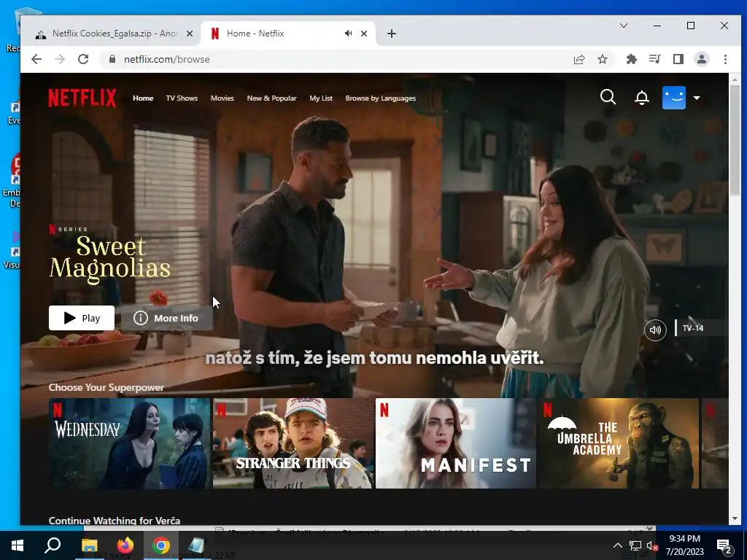Play Sweet Magnolias
The image size is (747, 560).
pos(82,318)
